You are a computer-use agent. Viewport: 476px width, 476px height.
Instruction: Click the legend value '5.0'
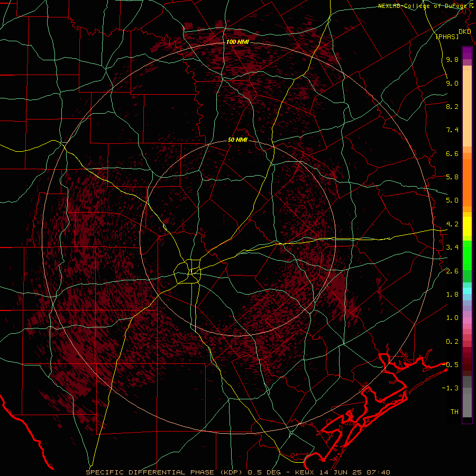click(452, 200)
